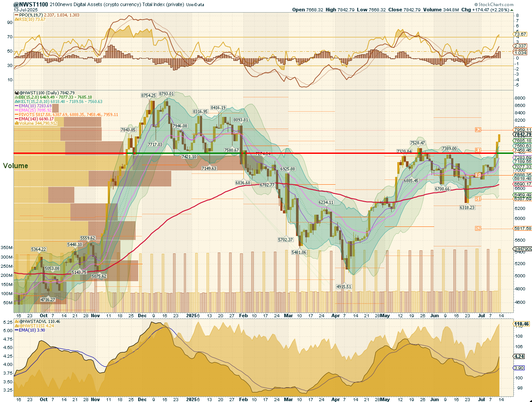The image size is (532, 402).
Task: Click the 7842.79 current price tag
Action: [x=522, y=135]
